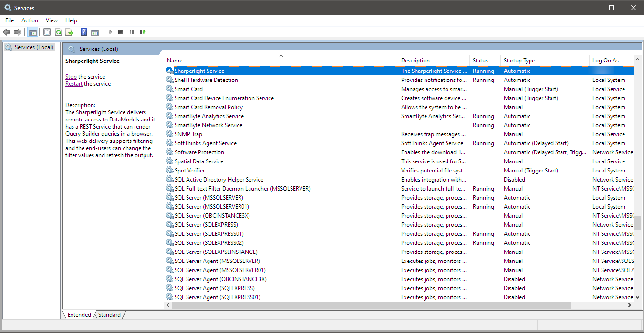Select SQL Server Agent (OBCINSTANCE3X) row
Viewport: 644px width, 333px height.
point(399,279)
